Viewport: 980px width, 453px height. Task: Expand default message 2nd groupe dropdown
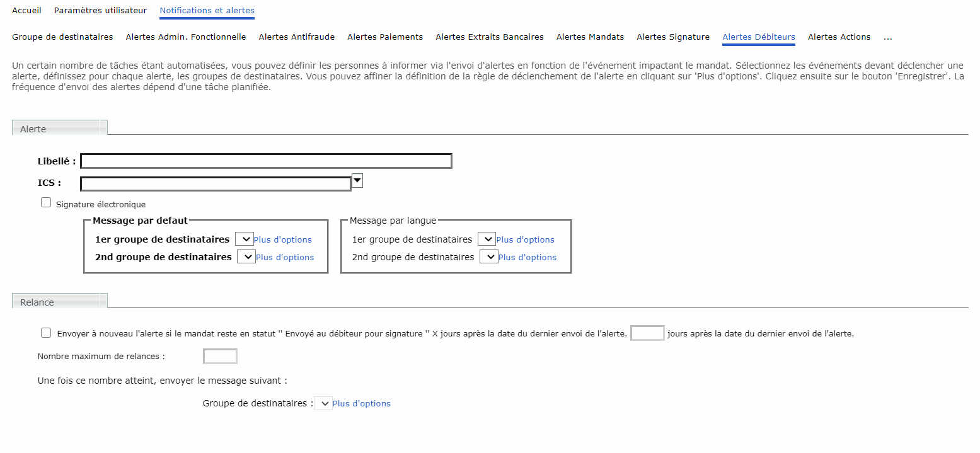246,257
